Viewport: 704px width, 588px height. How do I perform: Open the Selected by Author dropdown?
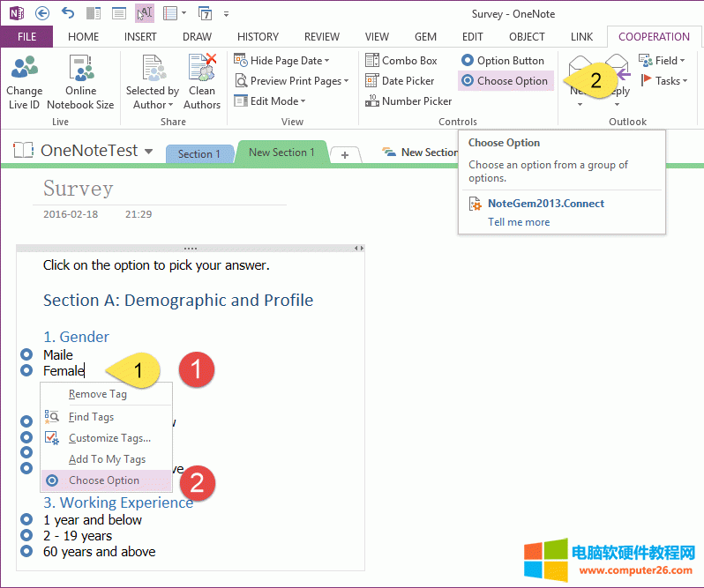(x=153, y=82)
